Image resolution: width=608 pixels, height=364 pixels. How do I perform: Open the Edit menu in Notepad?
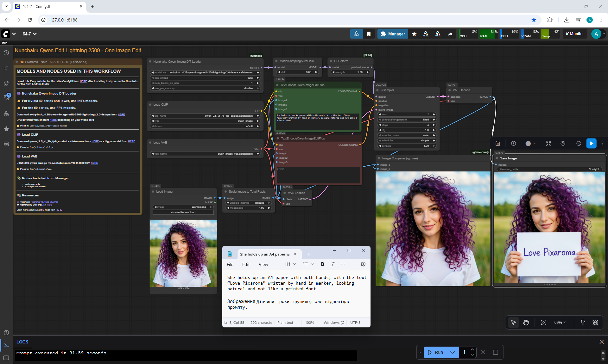click(x=246, y=264)
